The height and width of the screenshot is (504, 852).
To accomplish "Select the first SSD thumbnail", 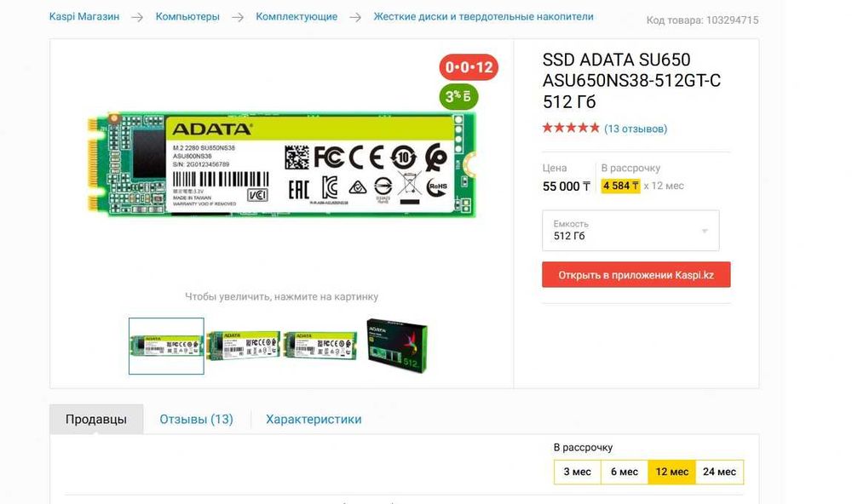I will coord(166,346).
